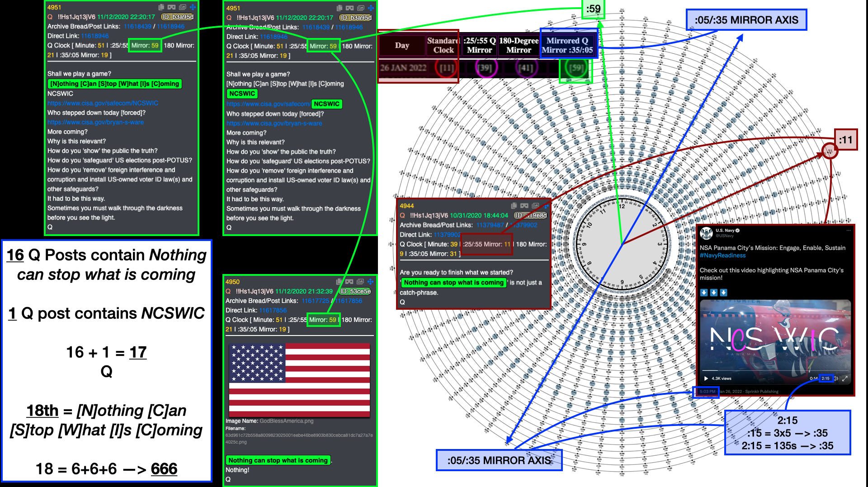This screenshot has width=868, height=487.
Task: Click the blue move icon on post 4950
Action: (370, 282)
